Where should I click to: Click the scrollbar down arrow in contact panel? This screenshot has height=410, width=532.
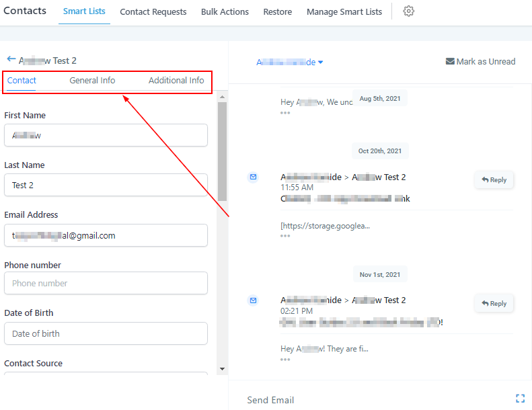pyautogui.click(x=222, y=368)
